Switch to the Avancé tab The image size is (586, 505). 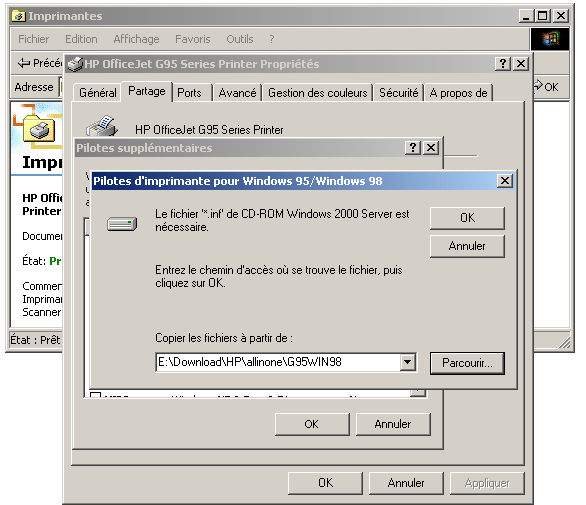coord(237,93)
